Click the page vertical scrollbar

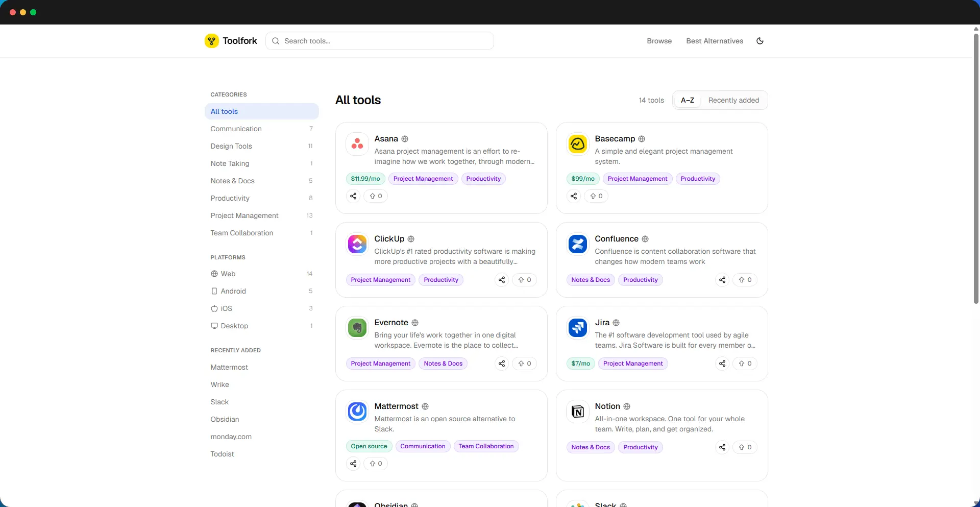[x=976, y=168]
